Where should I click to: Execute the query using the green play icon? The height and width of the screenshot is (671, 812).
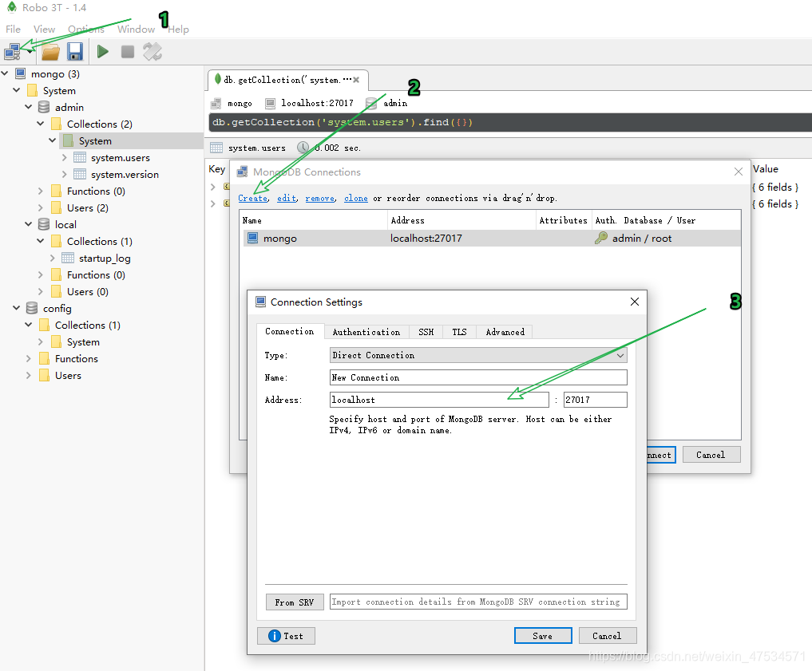102,51
